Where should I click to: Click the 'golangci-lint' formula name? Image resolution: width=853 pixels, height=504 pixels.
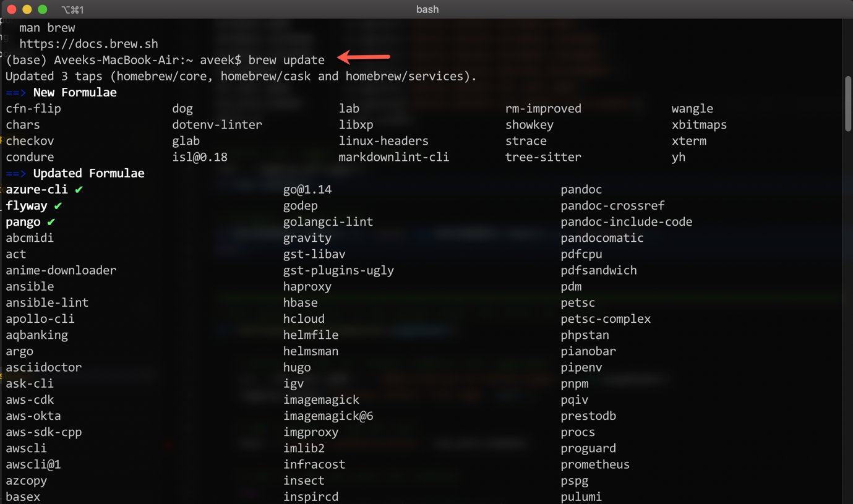pos(328,221)
